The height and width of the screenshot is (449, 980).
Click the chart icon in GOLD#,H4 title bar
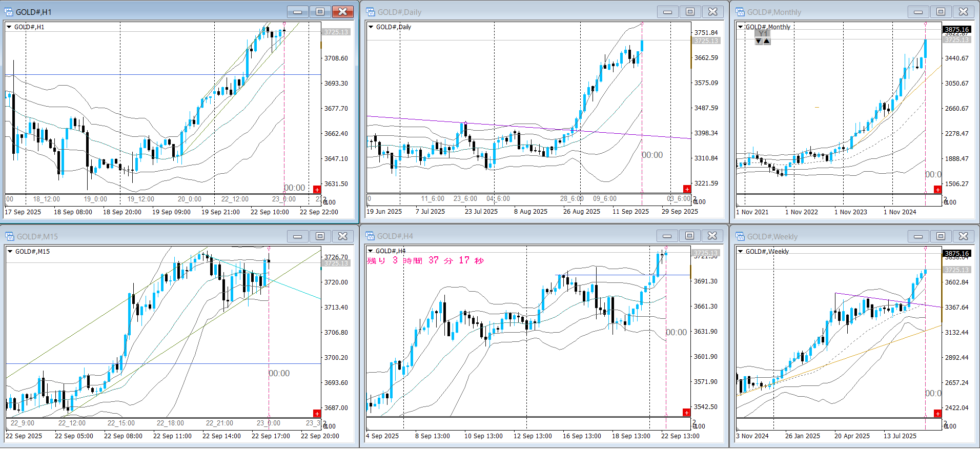[x=370, y=236]
